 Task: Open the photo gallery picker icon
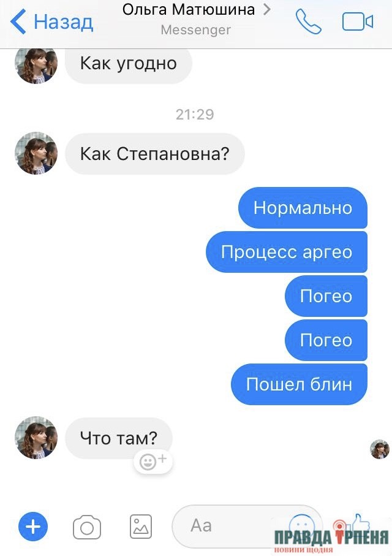click(x=141, y=527)
